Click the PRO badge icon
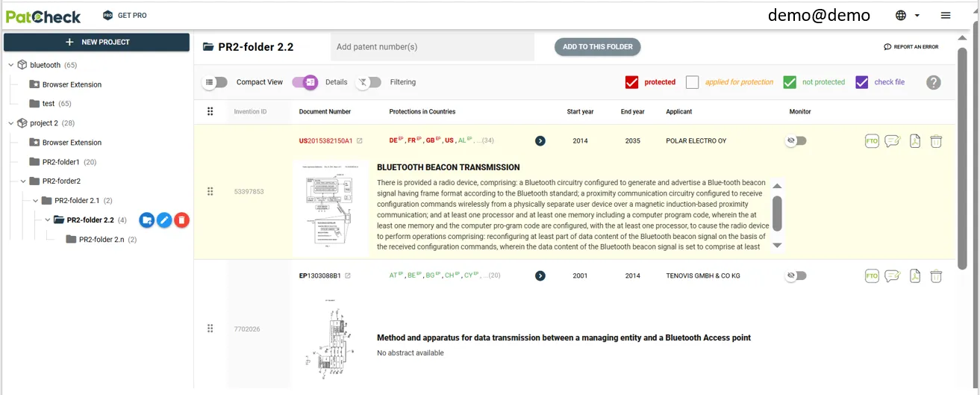 [107, 16]
